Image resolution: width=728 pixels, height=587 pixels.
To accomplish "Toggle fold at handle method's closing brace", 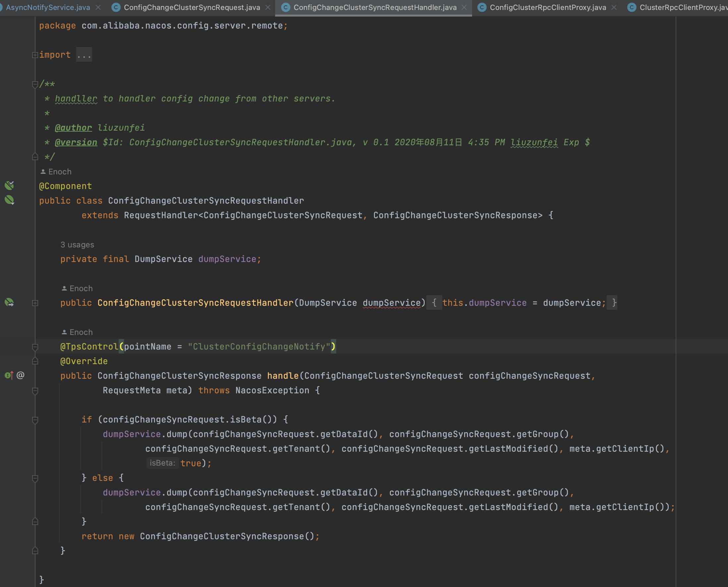I will 35,551.
